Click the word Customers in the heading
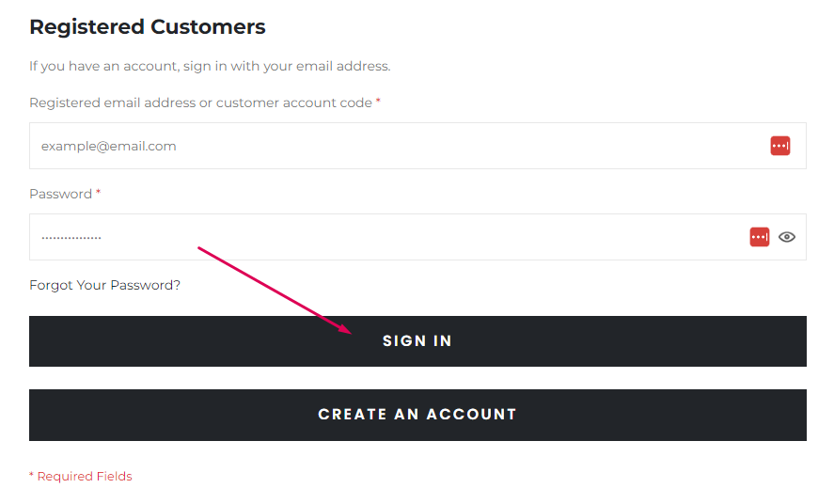The width and height of the screenshot is (834, 504). [208, 26]
